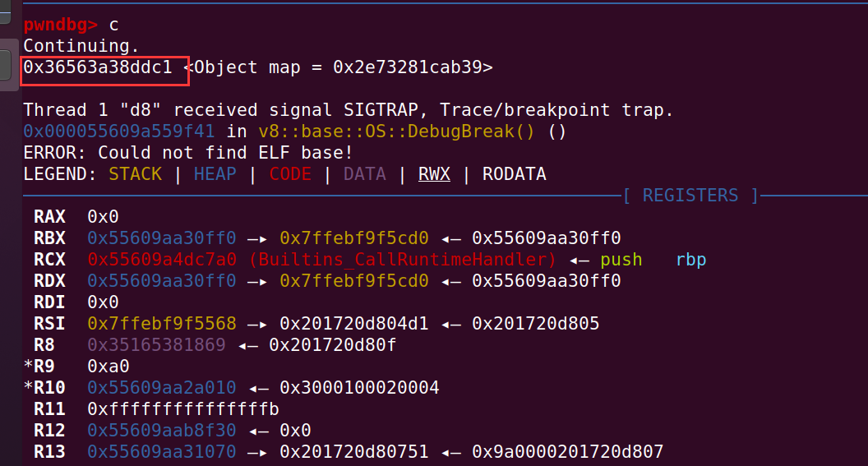868x466 pixels.
Task: Click the HEAP legend label
Action: [215, 174]
